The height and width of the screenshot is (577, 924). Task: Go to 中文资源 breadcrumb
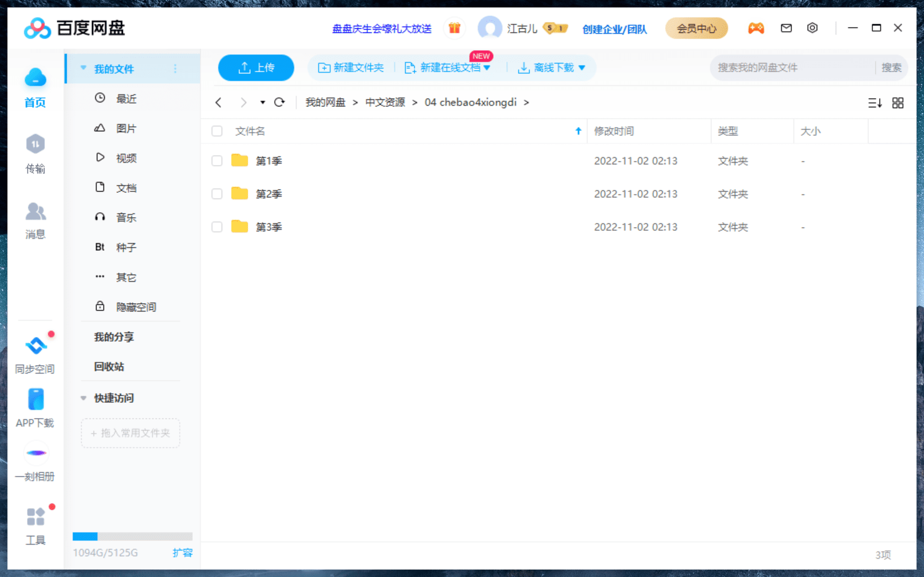[385, 103]
